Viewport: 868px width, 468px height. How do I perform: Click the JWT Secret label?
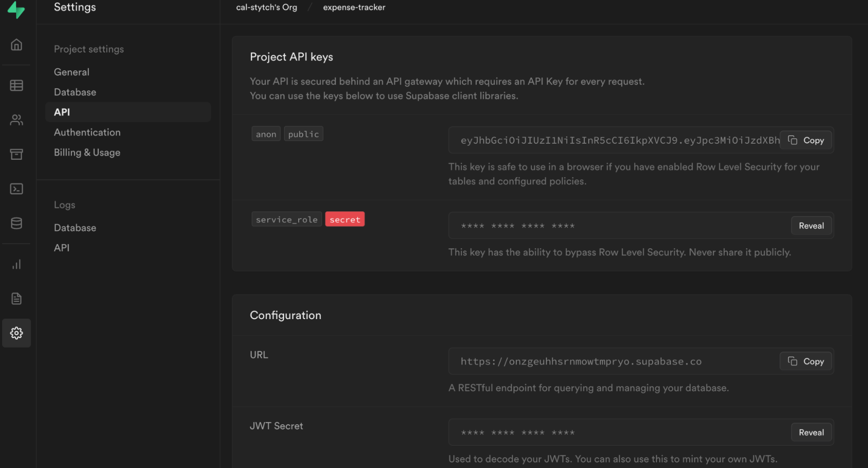tap(276, 426)
